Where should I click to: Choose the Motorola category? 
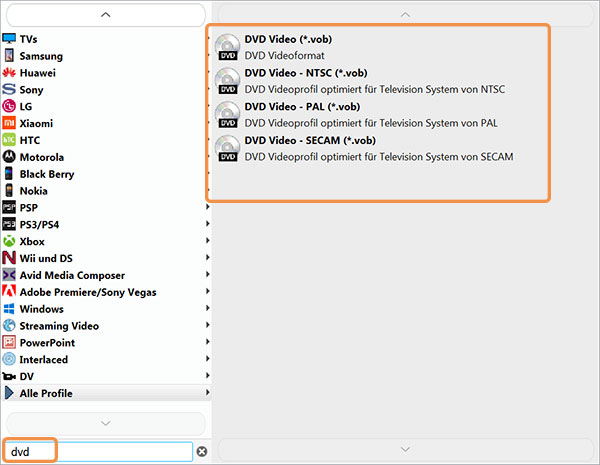[106, 157]
